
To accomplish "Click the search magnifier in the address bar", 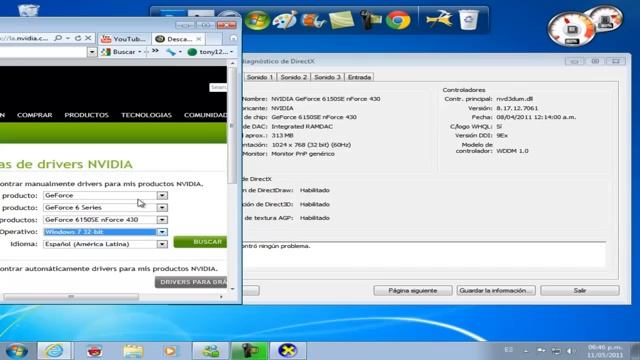I will [x=58, y=38].
